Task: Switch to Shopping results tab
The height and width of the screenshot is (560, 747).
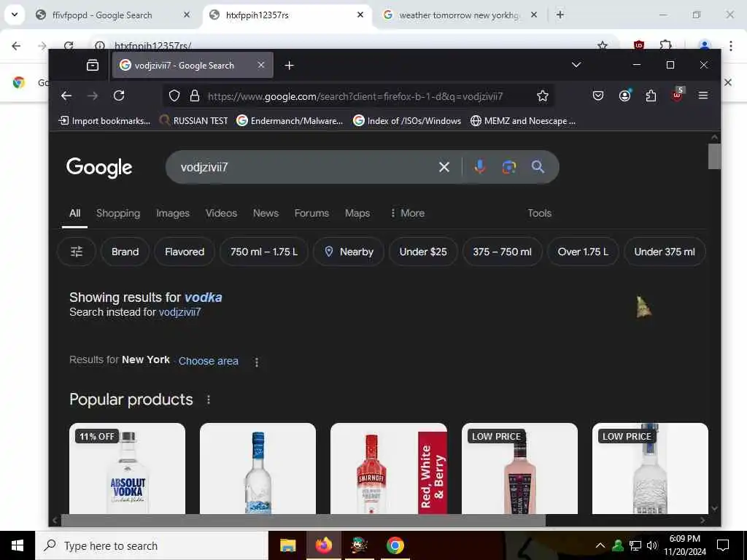Action: click(118, 213)
